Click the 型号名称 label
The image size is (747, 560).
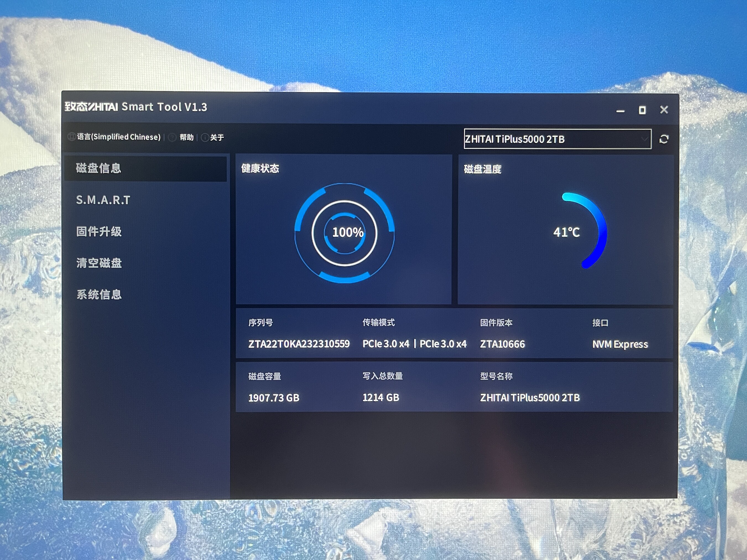(x=496, y=376)
